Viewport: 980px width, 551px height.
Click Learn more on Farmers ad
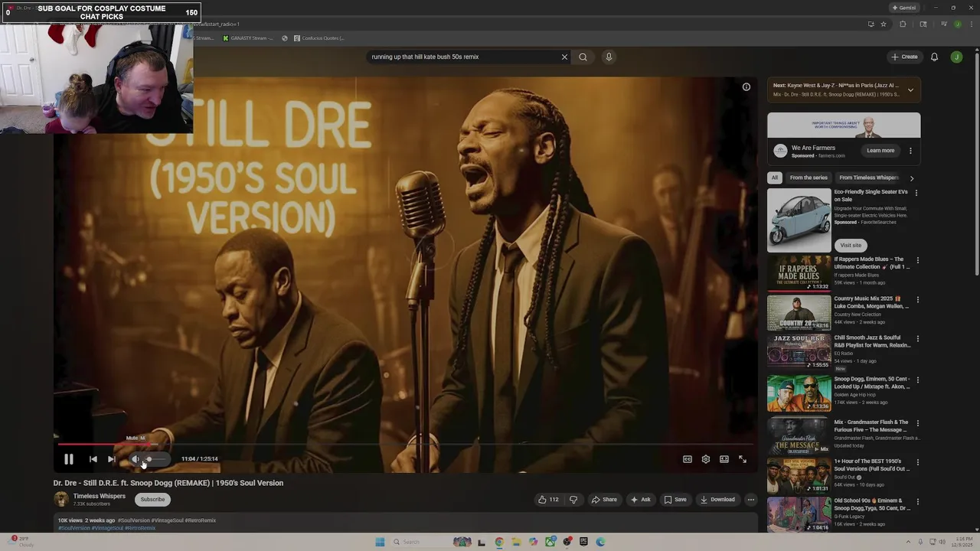tap(880, 151)
